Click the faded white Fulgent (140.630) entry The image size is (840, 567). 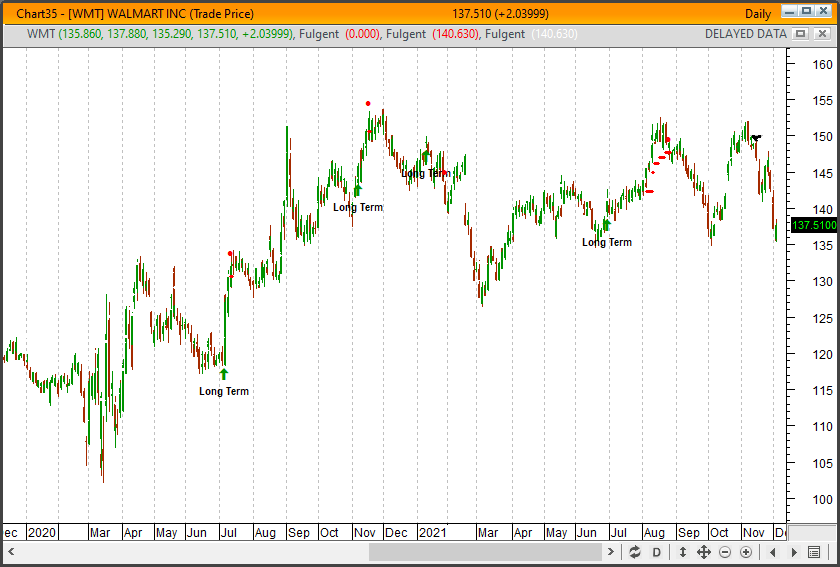pos(532,34)
